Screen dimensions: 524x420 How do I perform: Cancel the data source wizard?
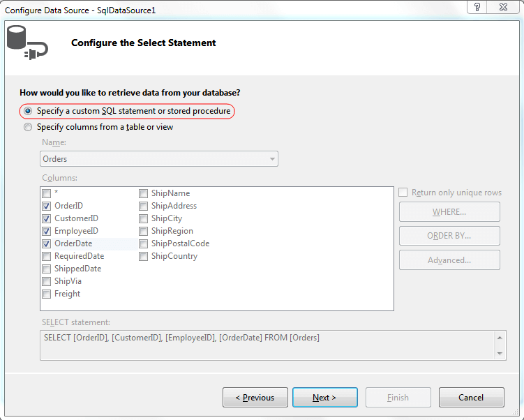click(471, 397)
